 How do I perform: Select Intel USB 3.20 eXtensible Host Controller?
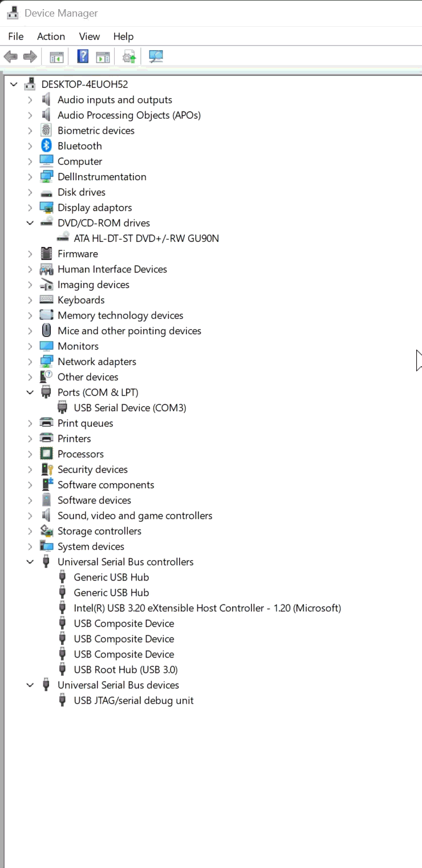pyautogui.click(x=207, y=608)
